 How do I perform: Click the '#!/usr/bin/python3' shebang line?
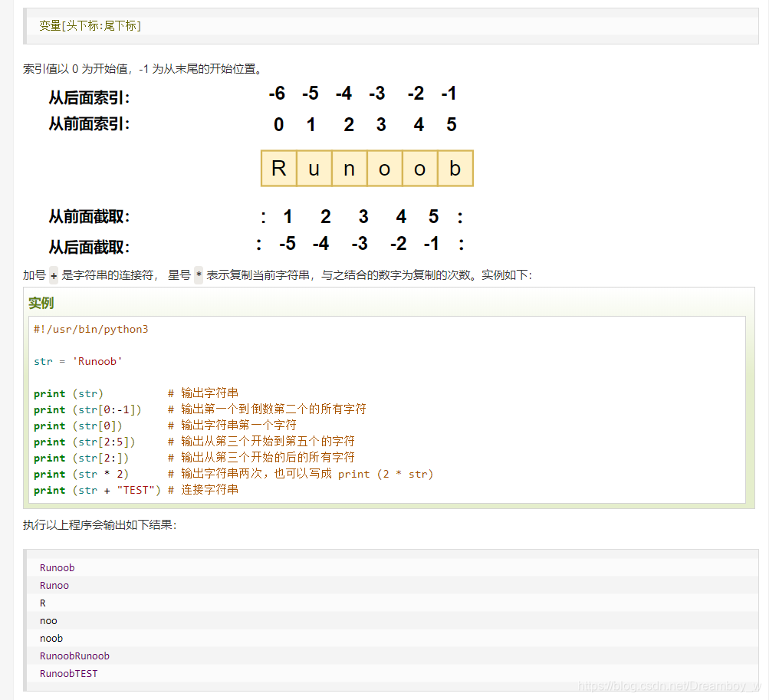(x=90, y=329)
